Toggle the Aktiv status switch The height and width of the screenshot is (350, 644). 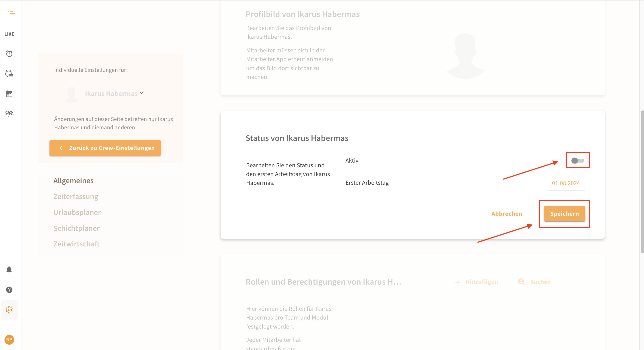point(577,160)
